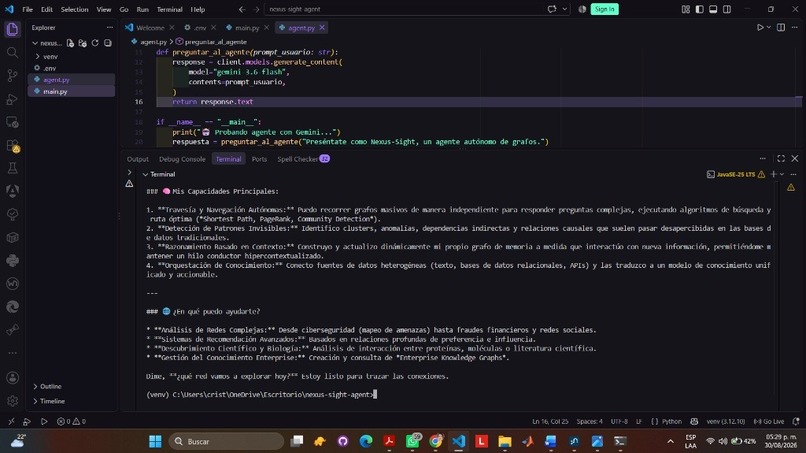Image resolution: width=806 pixels, height=453 pixels.
Task: Switch to the main.py editor tab
Action: tap(247, 28)
